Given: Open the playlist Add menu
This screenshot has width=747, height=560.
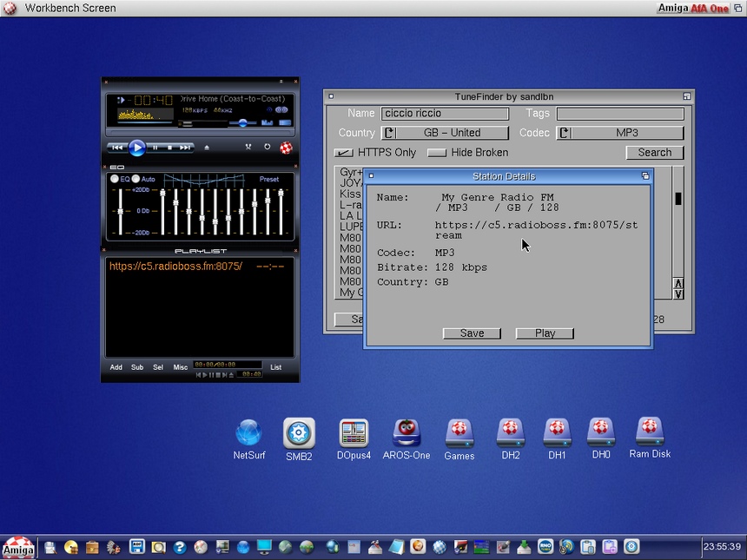Looking at the screenshot, I should click(116, 367).
